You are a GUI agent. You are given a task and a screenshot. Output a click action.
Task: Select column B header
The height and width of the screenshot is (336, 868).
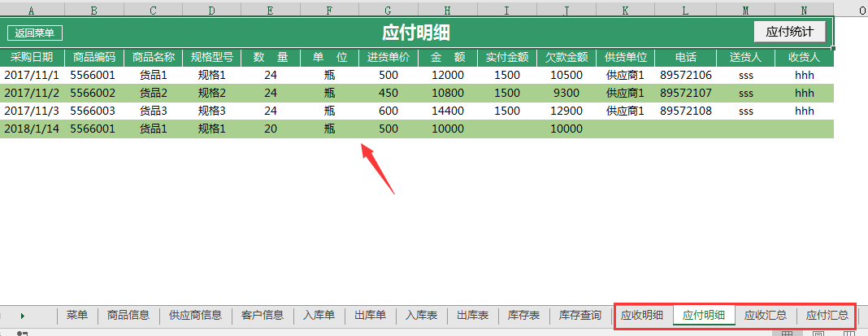94,11
